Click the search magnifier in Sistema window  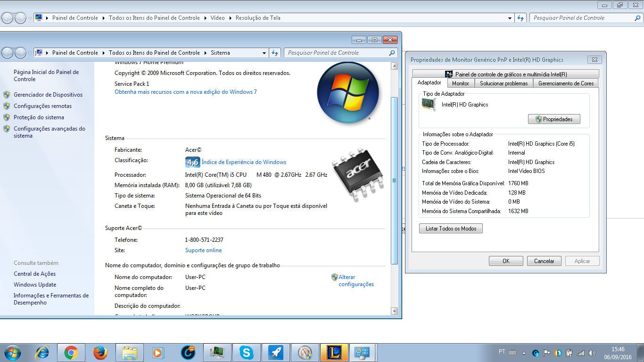pyautogui.click(x=392, y=53)
